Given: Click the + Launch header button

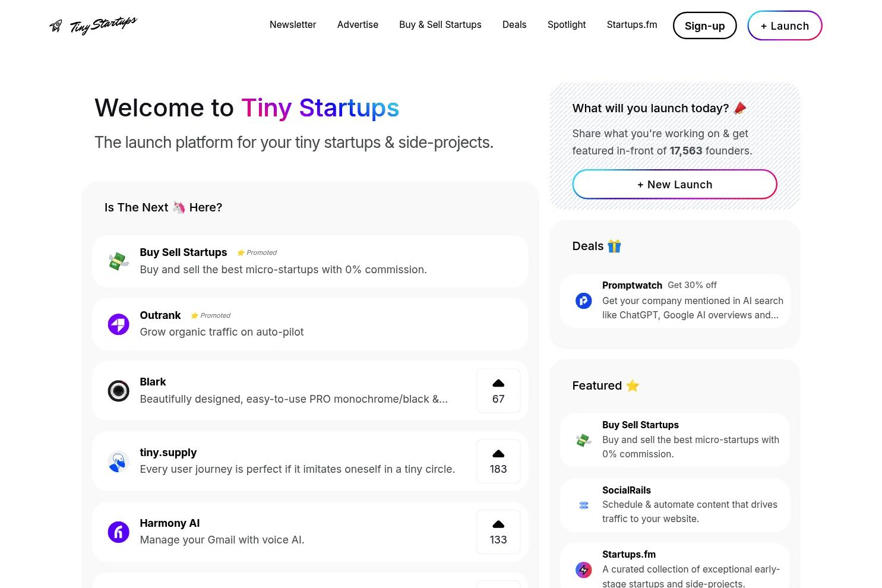Looking at the screenshot, I should point(785,26).
